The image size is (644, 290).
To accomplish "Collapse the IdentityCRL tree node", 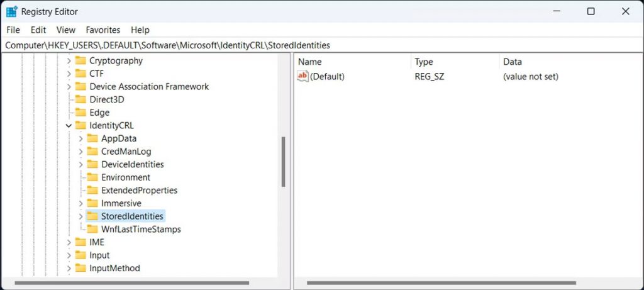I will tap(69, 126).
